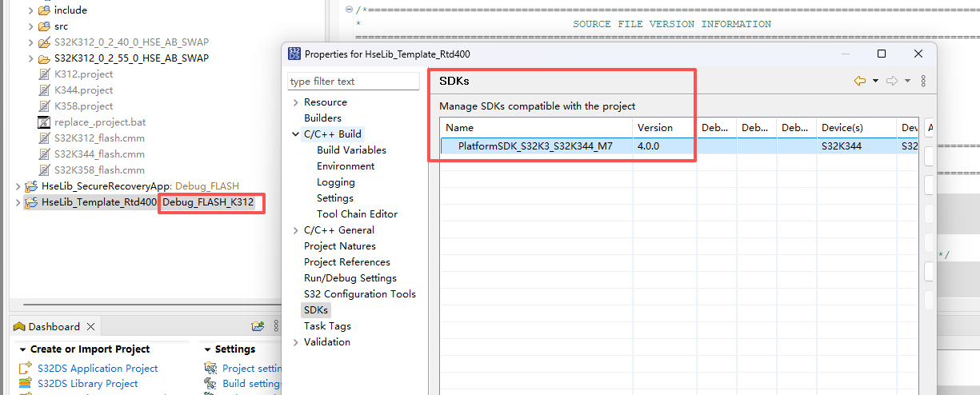This screenshot has width=980, height=395.
Task: Open Project settings link in Dashboard
Action: pyautogui.click(x=252, y=369)
